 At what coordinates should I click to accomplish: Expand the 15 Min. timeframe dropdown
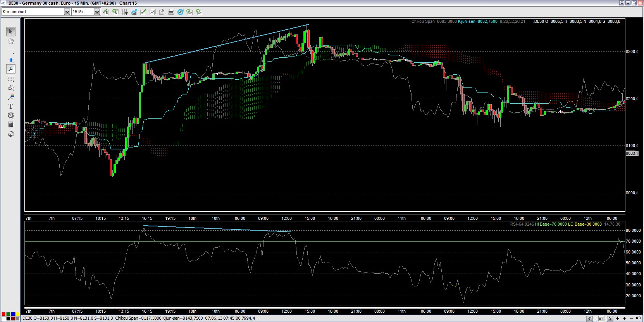point(97,12)
